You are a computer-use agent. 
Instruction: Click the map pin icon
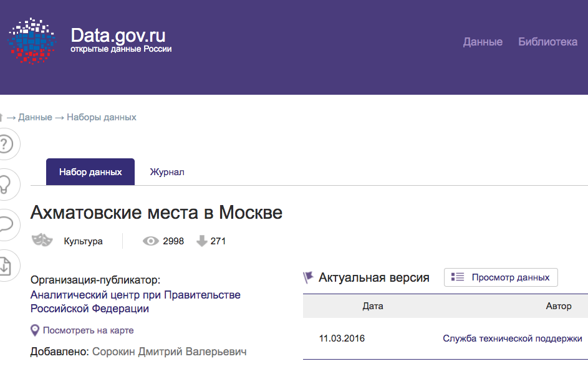(34, 330)
